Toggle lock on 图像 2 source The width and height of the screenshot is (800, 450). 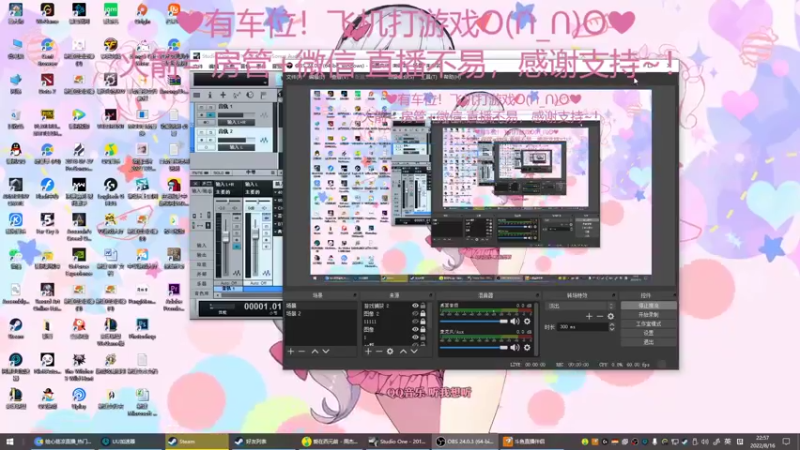point(423,313)
